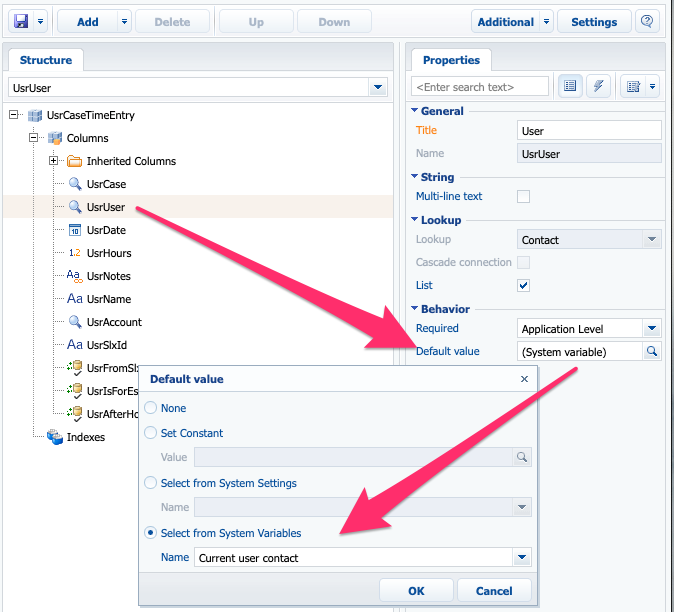Click OK in Default value dialog
Viewport: 674px width, 612px height.
tap(416, 591)
